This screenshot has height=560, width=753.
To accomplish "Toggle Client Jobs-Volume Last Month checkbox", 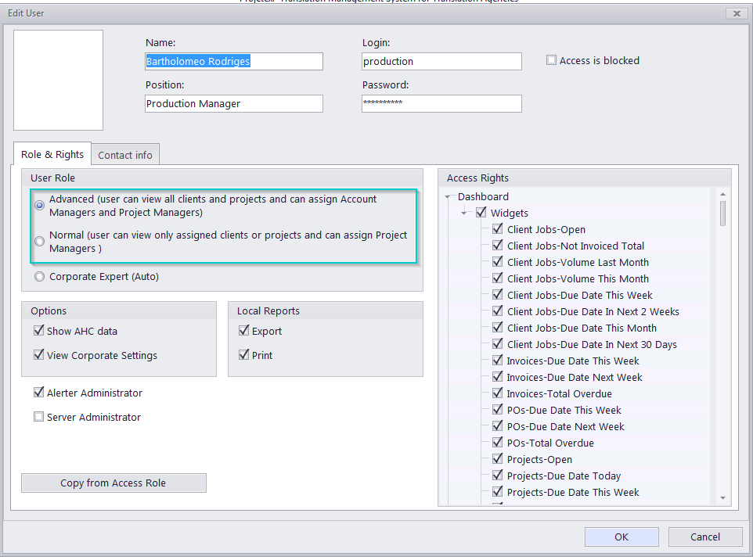I will [498, 262].
